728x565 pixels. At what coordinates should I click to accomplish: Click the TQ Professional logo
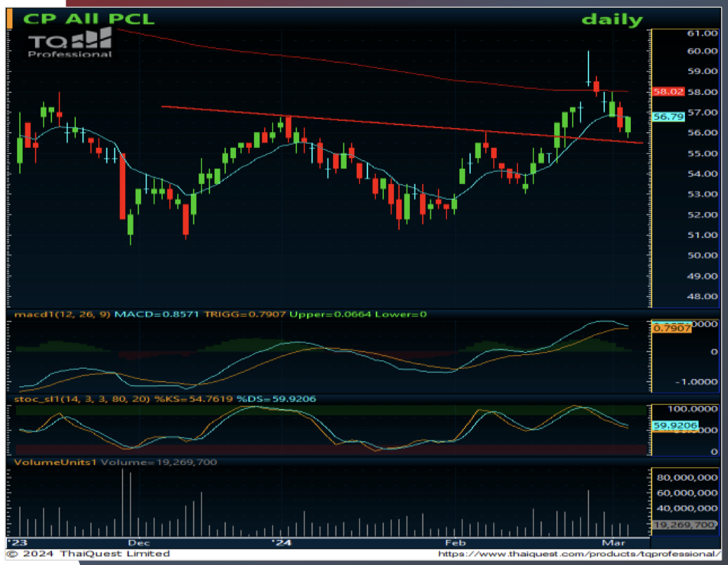pyautogui.click(x=70, y=43)
